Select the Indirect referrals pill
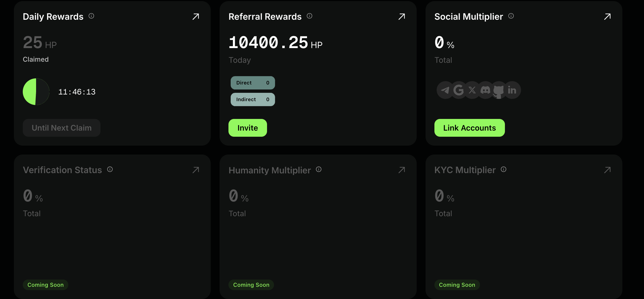Viewport: 644px width, 299px height. point(253,99)
